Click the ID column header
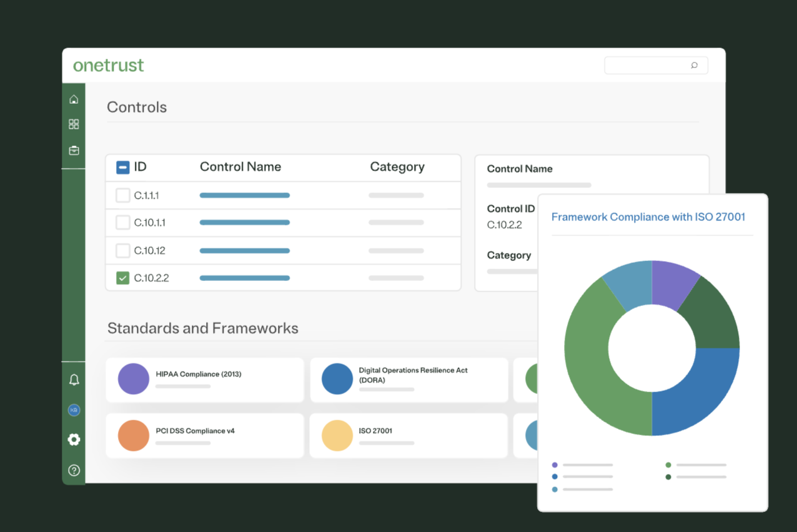 pyautogui.click(x=141, y=167)
